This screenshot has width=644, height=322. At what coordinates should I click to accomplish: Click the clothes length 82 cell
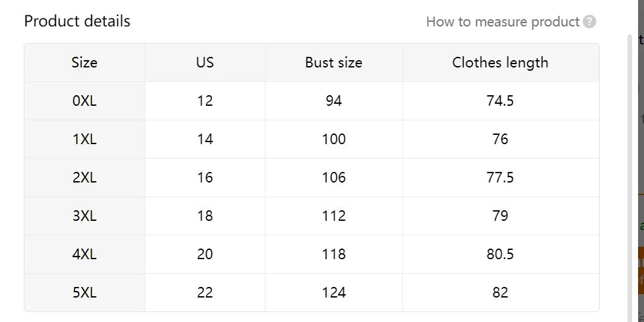(500, 293)
